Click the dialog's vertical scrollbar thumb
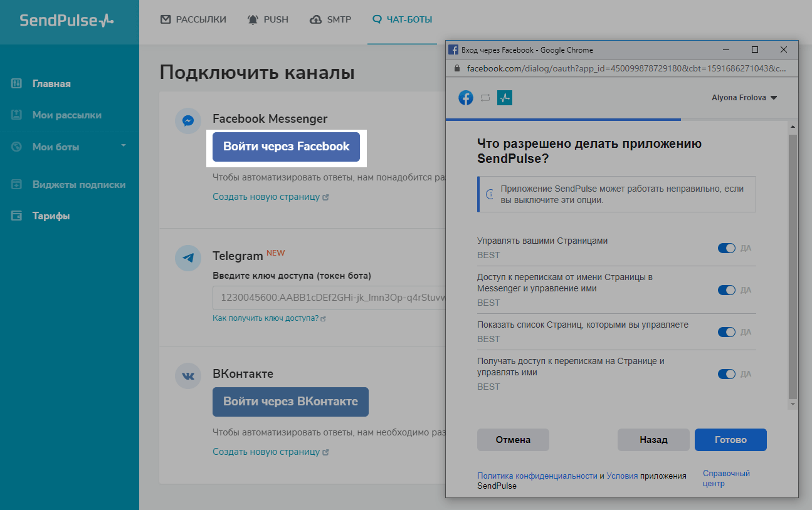 pyautogui.click(x=793, y=266)
